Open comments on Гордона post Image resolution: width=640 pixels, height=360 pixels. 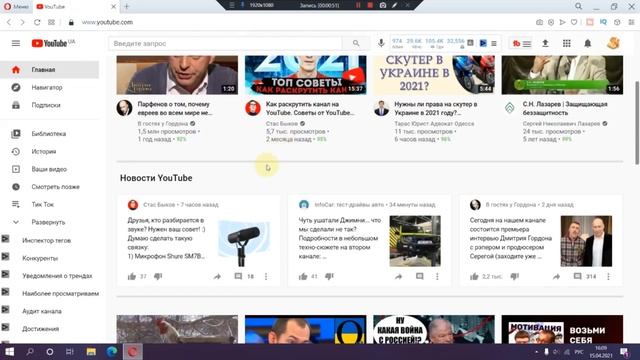coord(578,276)
